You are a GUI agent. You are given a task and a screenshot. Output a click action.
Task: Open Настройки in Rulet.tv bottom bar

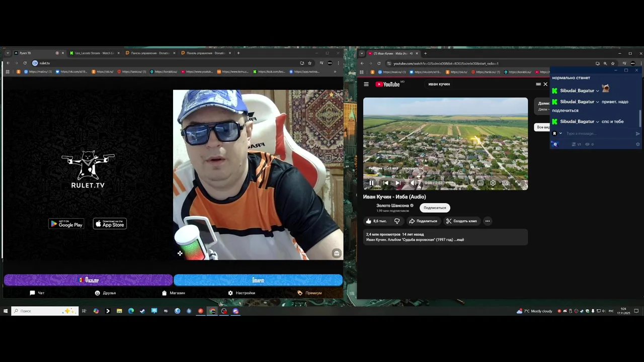point(241,293)
